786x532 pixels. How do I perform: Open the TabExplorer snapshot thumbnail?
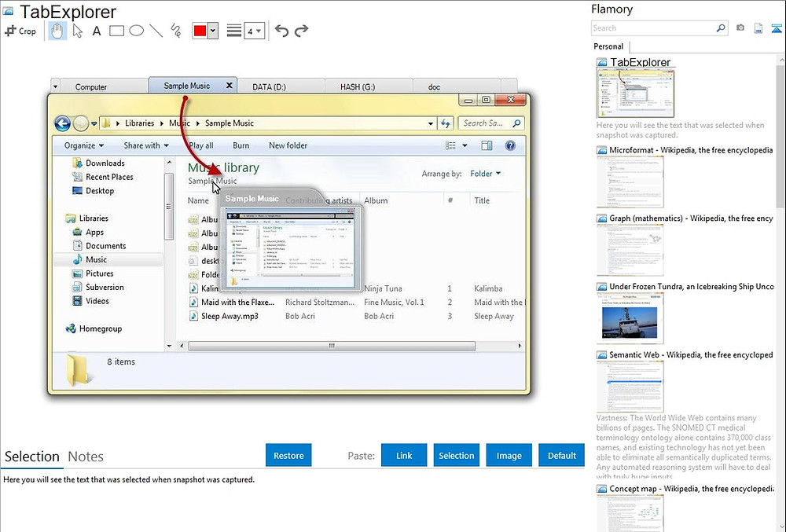coord(635,94)
